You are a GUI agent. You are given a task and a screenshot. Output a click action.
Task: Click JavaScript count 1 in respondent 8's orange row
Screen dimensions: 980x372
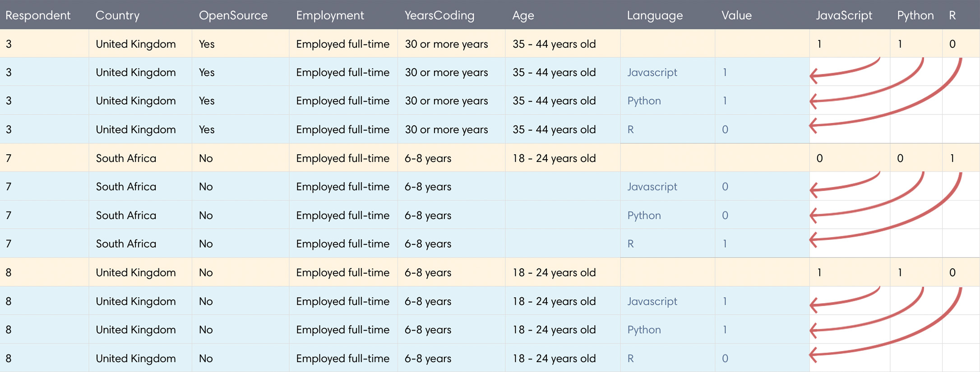[x=819, y=273]
